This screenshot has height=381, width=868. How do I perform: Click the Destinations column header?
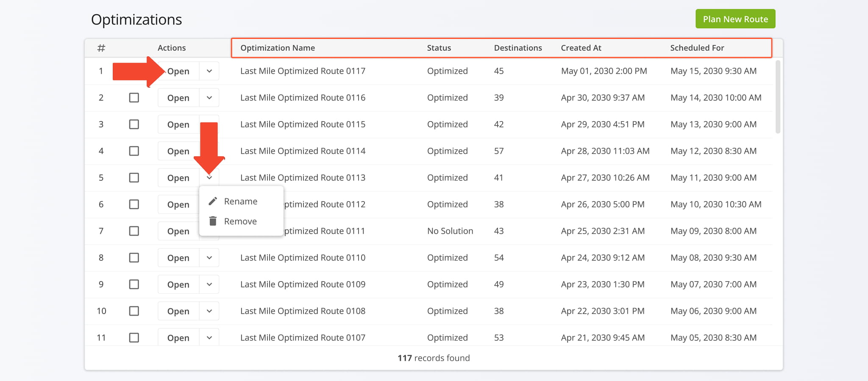pyautogui.click(x=517, y=48)
